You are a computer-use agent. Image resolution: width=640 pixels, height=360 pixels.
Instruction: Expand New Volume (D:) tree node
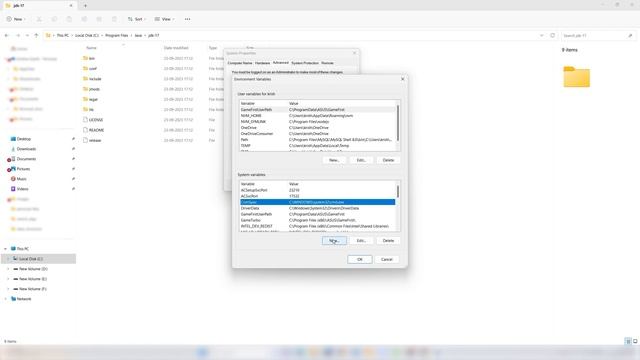coord(8,269)
